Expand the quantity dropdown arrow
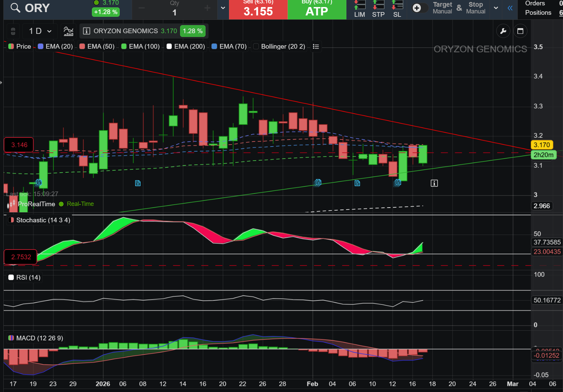Viewport: 563px width, 392px height. pyautogui.click(x=223, y=8)
